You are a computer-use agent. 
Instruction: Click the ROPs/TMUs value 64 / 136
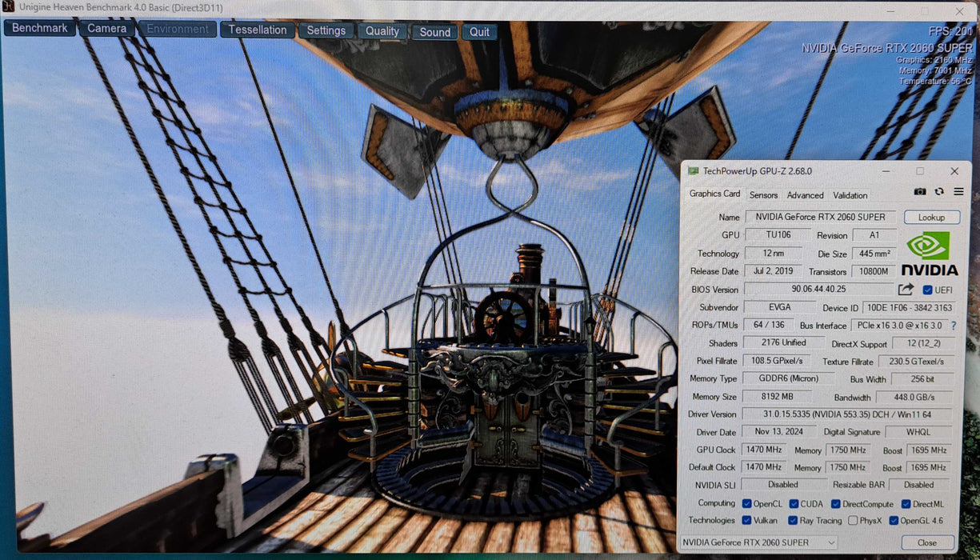(769, 325)
